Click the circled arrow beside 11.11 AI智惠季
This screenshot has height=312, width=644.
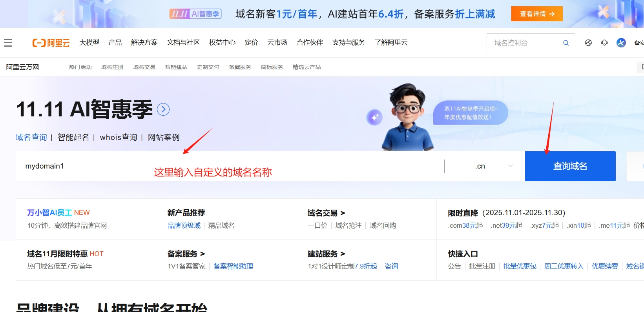pos(163,109)
